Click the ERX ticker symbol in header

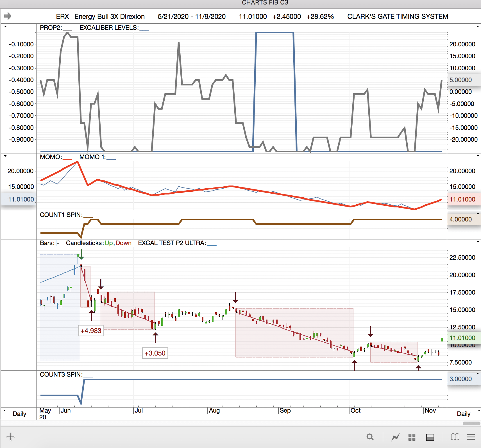coord(62,17)
